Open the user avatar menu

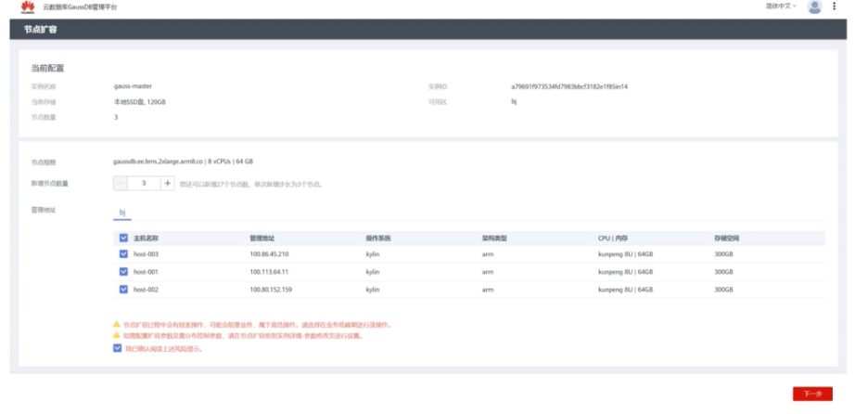tap(814, 6)
